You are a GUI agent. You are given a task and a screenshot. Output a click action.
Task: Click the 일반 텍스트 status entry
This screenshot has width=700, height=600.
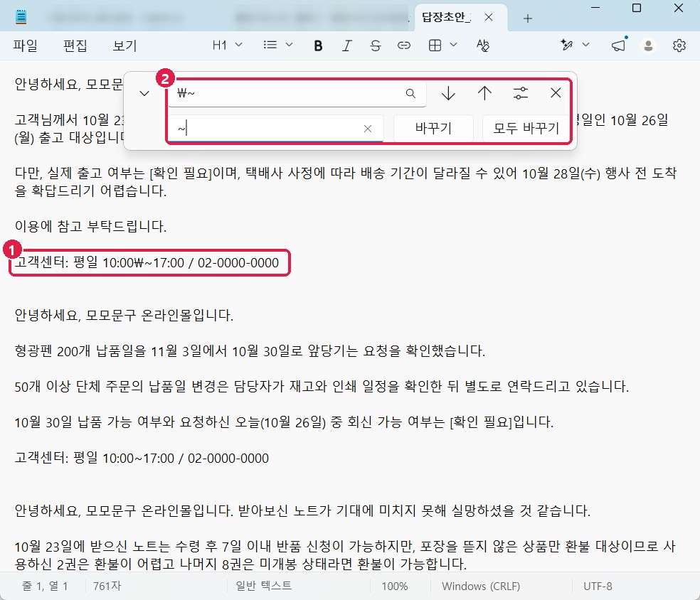264,586
